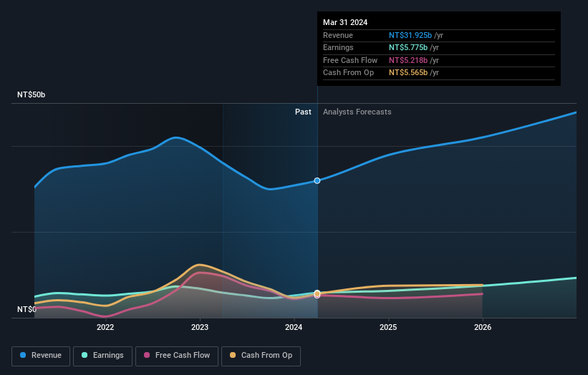Click the NT$5.775b earnings value
This screenshot has height=375, width=588.
408,47
